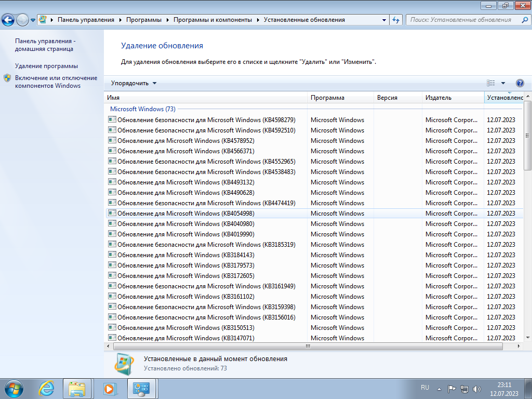Click the Программы breadcrumb in address bar
The height and width of the screenshot is (399, 532).
pyautogui.click(x=143, y=20)
